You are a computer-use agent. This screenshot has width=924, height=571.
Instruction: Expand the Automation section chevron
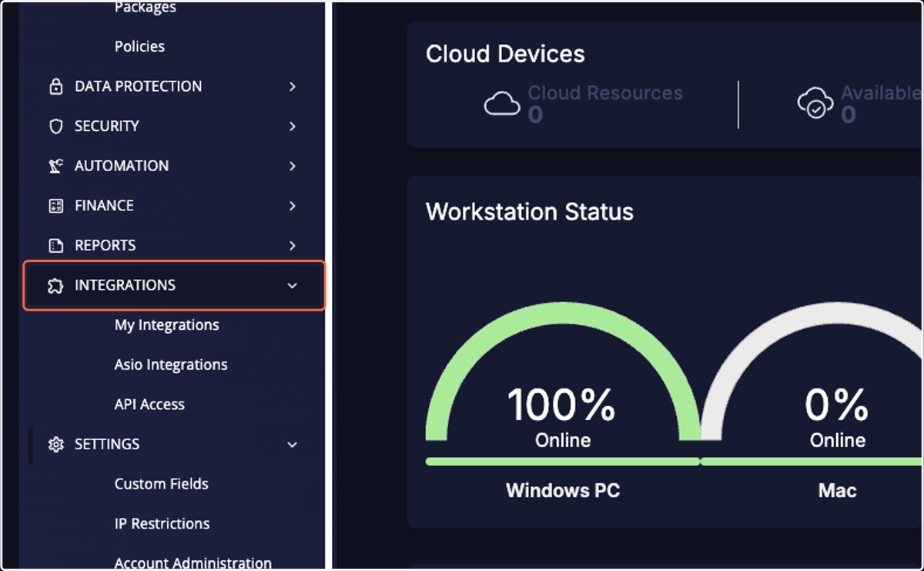click(x=293, y=166)
